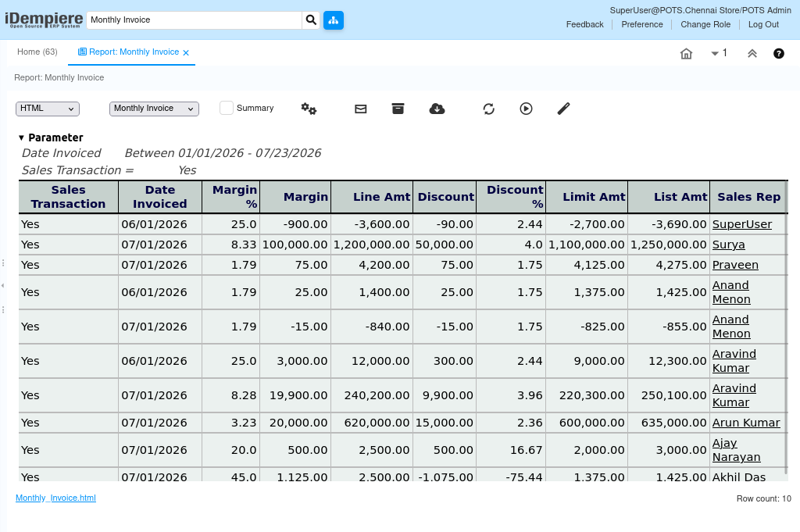Select the 8.33 Margin % cell

pos(230,245)
